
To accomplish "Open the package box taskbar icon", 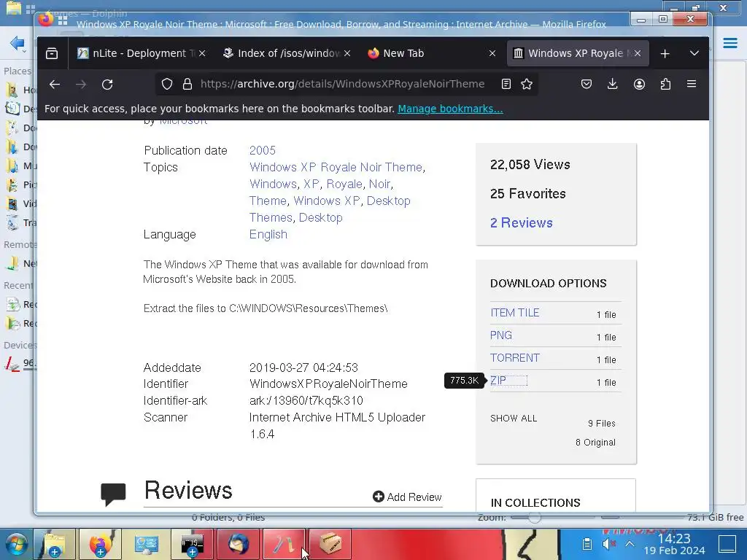I will (x=330, y=544).
